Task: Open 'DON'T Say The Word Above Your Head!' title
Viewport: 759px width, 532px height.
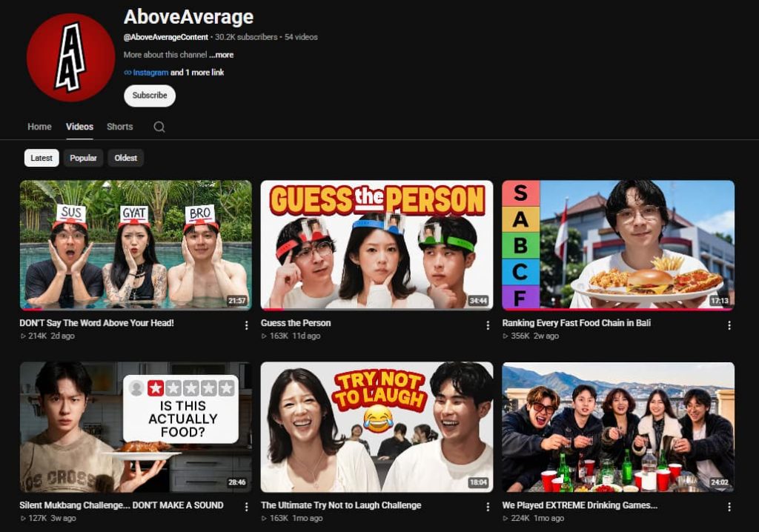Action: point(97,323)
